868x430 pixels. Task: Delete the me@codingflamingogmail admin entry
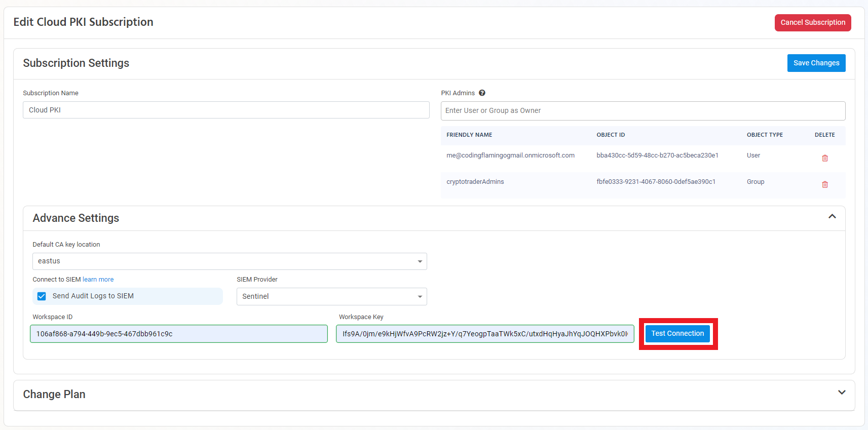[x=824, y=159]
